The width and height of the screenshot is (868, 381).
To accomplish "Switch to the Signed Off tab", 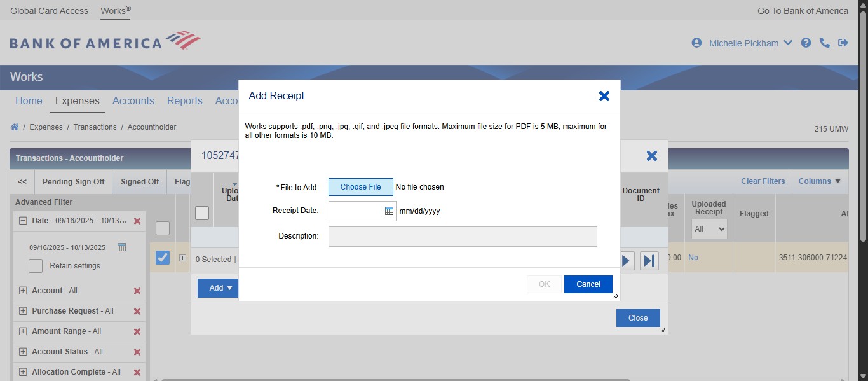I will (x=139, y=181).
